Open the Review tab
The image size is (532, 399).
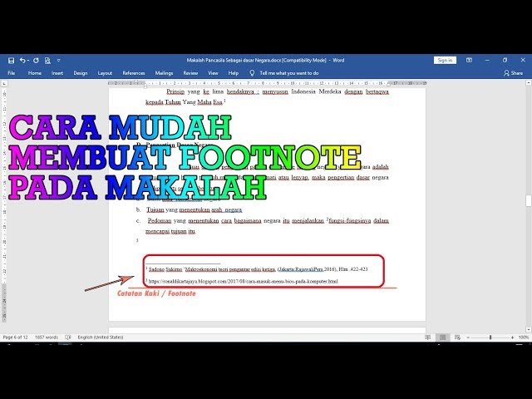[x=190, y=73]
